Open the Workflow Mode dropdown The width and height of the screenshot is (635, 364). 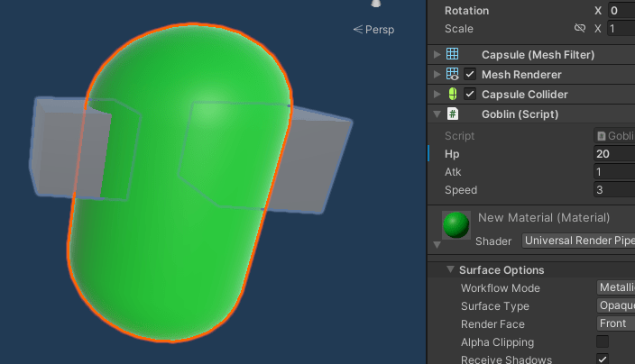coord(615,288)
